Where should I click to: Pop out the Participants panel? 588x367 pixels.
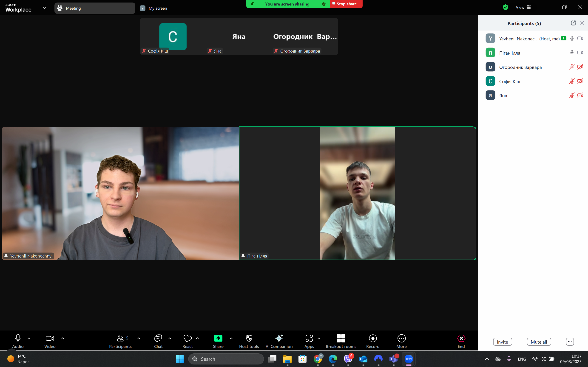(x=573, y=23)
